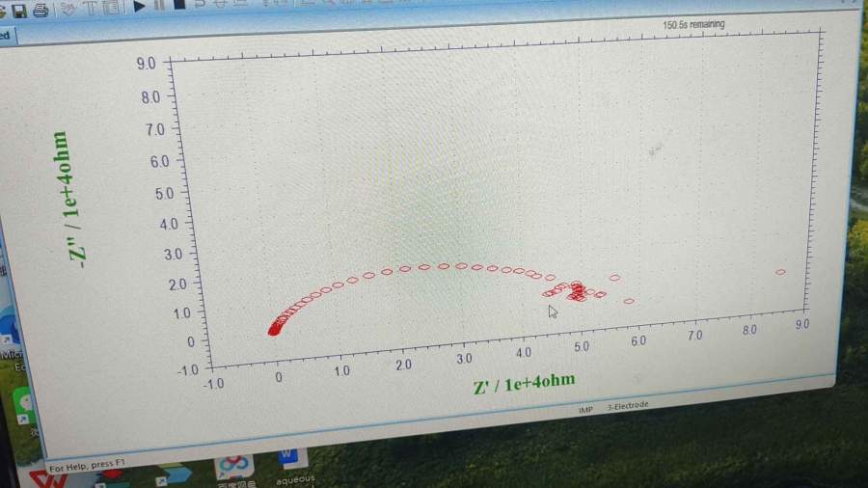Click the y-axis title -Z'' / 1e+4ohm
The image size is (868, 488).
(68, 200)
